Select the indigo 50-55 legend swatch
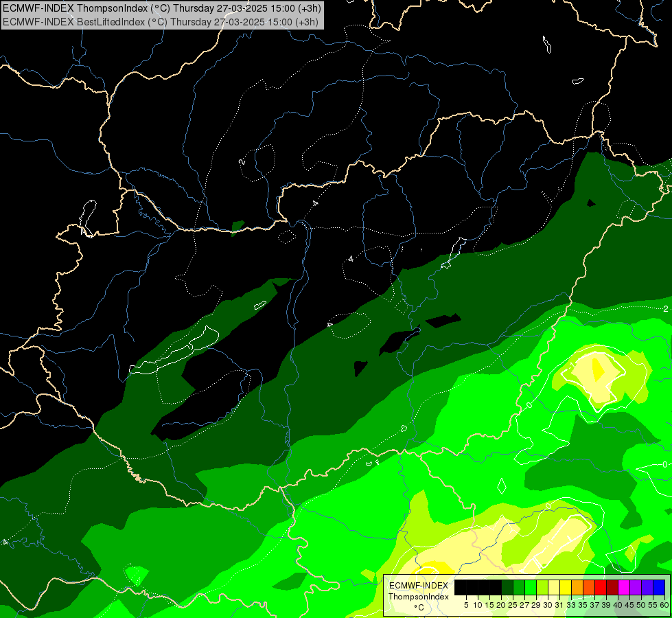Image resolution: width=672 pixels, height=618 pixels. [647, 587]
